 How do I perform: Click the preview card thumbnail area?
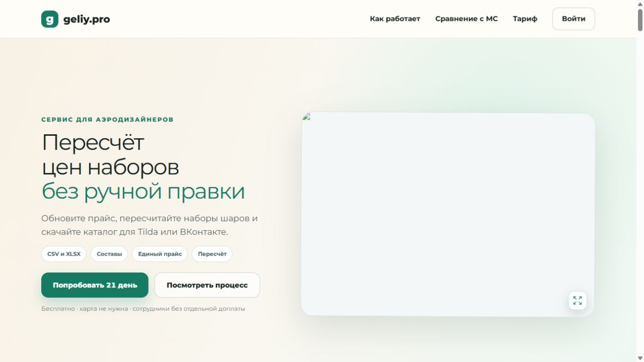pyautogui.click(x=447, y=214)
